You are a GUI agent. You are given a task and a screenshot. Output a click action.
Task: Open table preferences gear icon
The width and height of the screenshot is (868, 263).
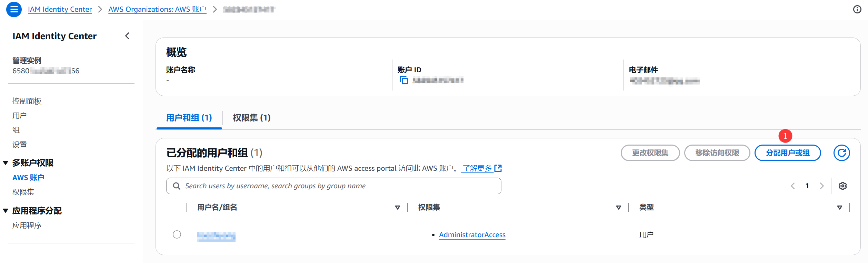(x=842, y=186)
